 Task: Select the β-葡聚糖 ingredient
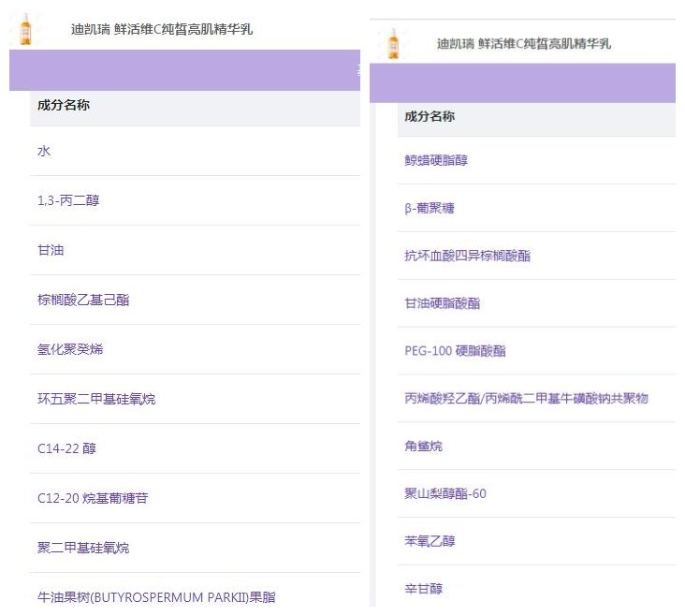[x=430, y=208]
